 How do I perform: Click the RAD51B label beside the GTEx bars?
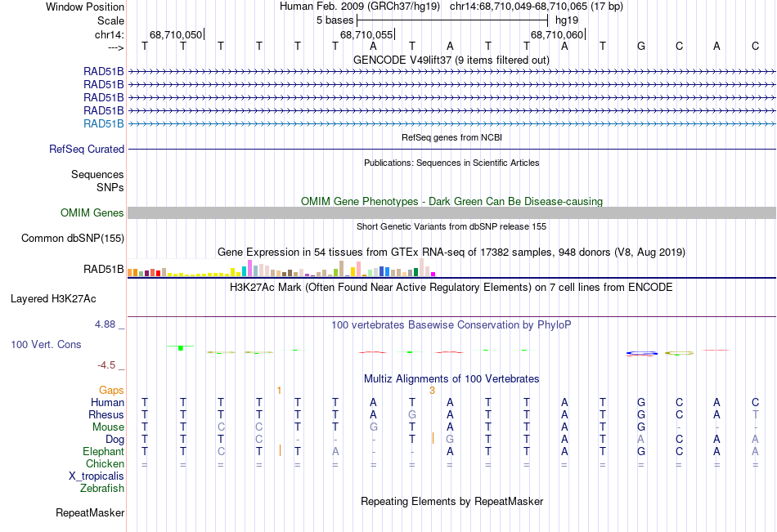click(x=104, y=270)
